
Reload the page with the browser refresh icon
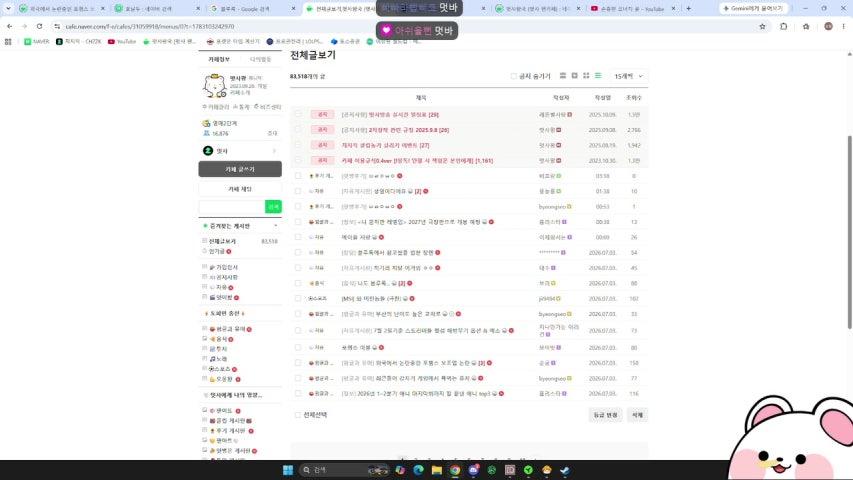click(x=40, y=26)
